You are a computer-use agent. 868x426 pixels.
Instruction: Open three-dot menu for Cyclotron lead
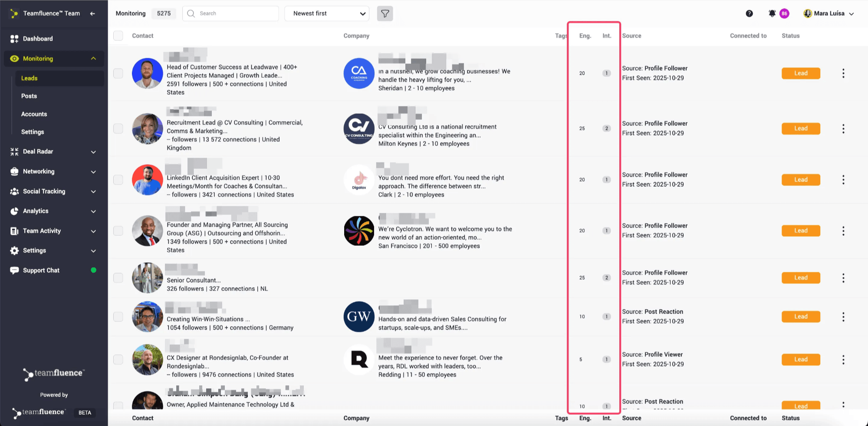click(843, 231)
